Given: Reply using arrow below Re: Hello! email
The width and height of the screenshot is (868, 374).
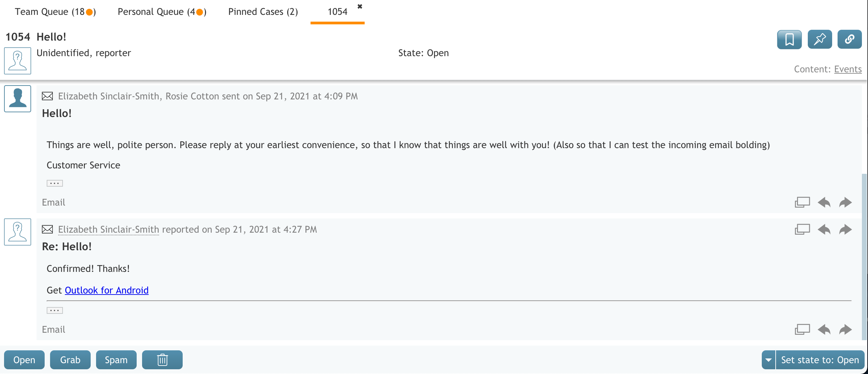Looking at the screenshot, I should pyautogui.click(x=824, y=330).
